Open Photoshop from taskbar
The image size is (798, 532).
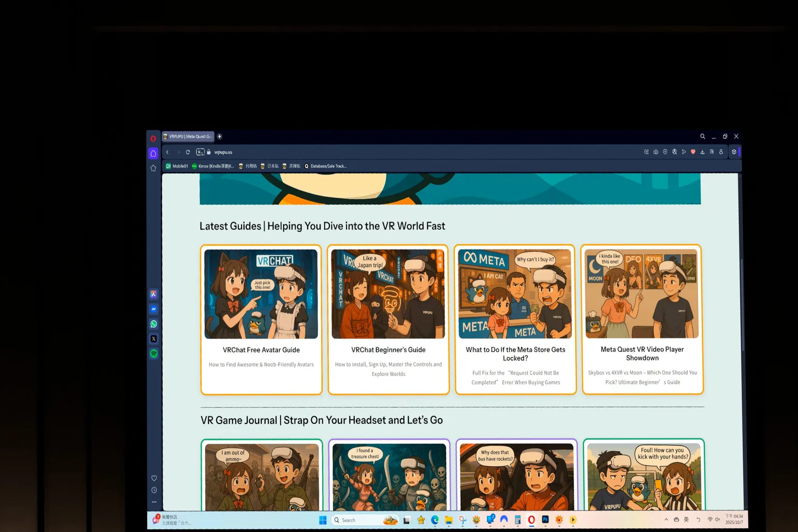tap(545, 520)
